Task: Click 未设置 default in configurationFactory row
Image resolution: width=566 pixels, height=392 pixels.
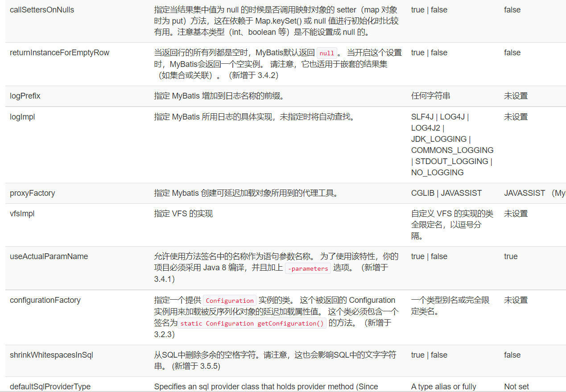Action: 516,300
